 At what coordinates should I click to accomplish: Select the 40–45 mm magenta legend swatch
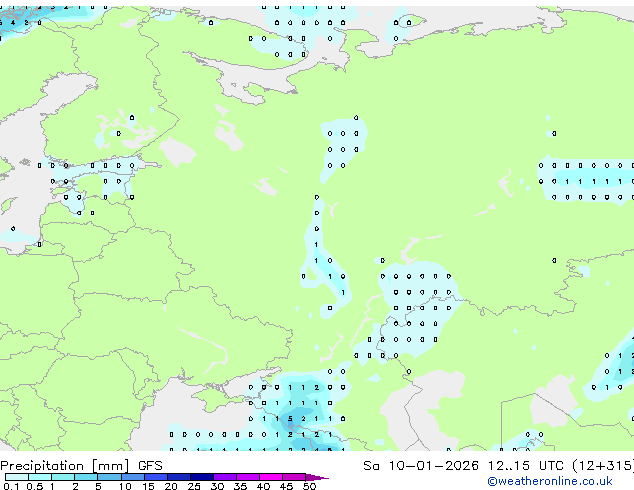tap(271, 477)
